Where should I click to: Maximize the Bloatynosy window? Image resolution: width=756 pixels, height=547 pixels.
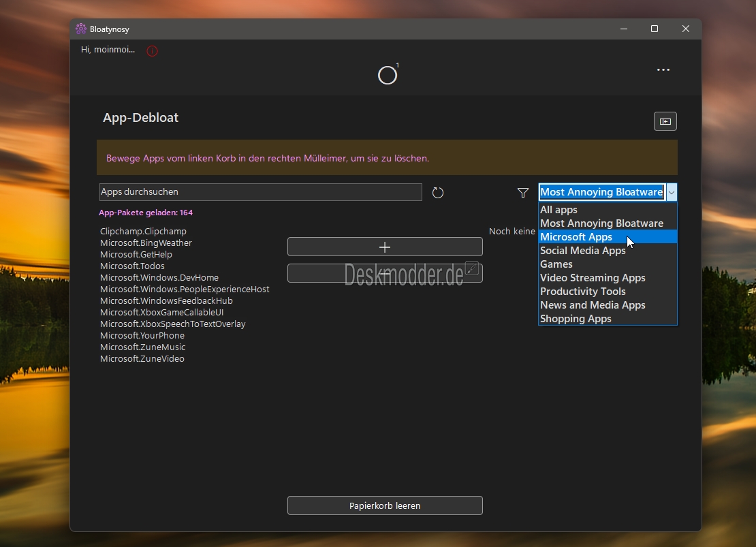coord(655,29)
